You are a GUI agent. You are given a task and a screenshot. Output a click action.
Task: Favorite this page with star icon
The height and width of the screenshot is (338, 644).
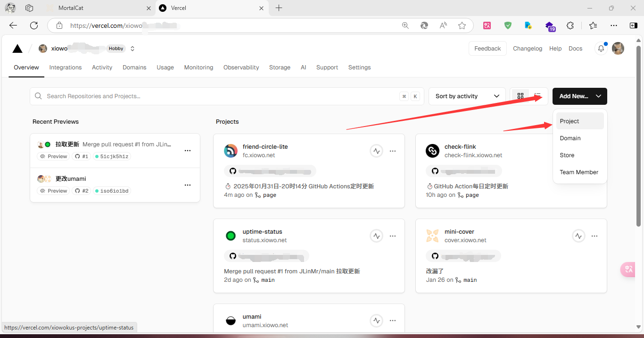coord(462,25)
